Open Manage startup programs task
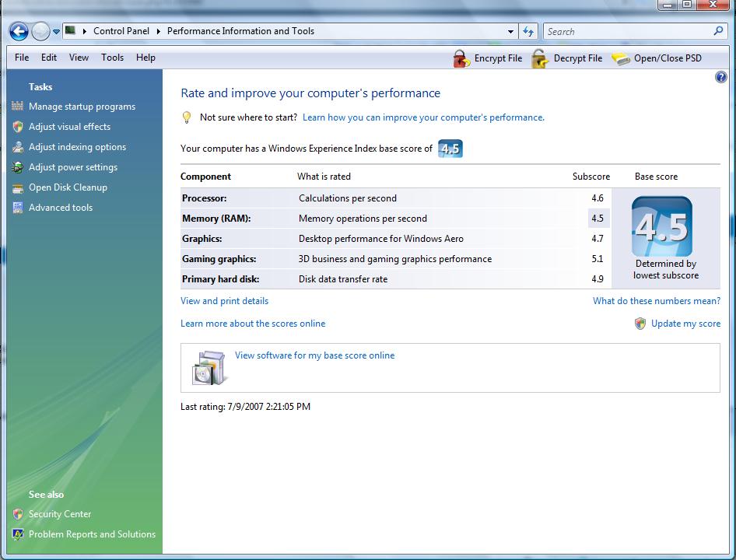736x560 pixels. (82, 107)
